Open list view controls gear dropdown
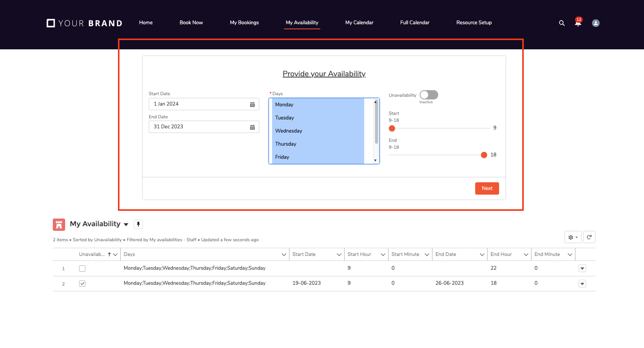Viewport: 644px width, 348px height. 573,237
